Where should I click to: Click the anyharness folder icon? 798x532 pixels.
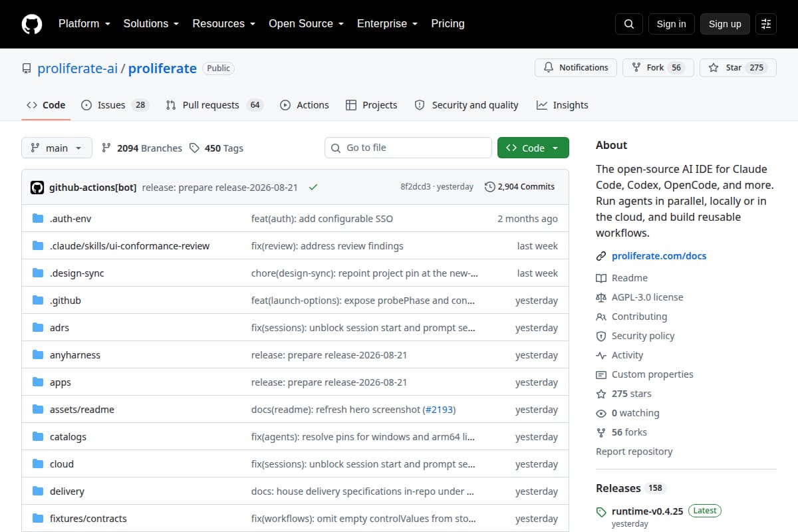(38, 355)
